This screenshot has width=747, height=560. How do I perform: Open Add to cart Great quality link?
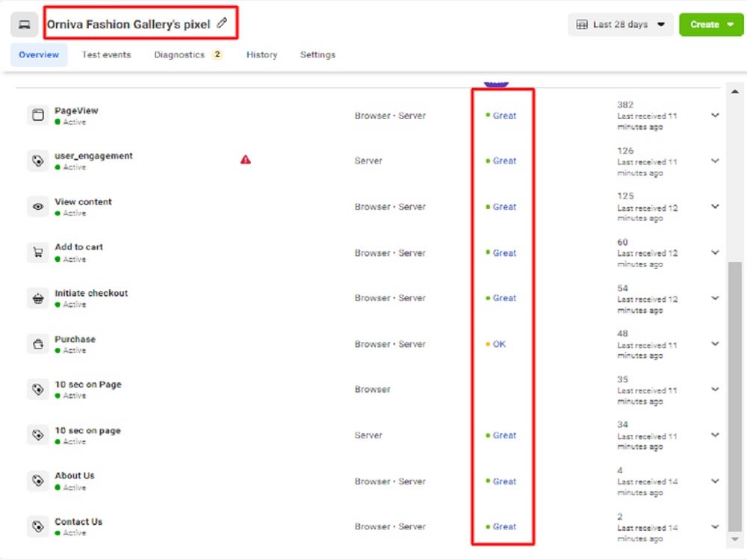click(x=504, y=253)
